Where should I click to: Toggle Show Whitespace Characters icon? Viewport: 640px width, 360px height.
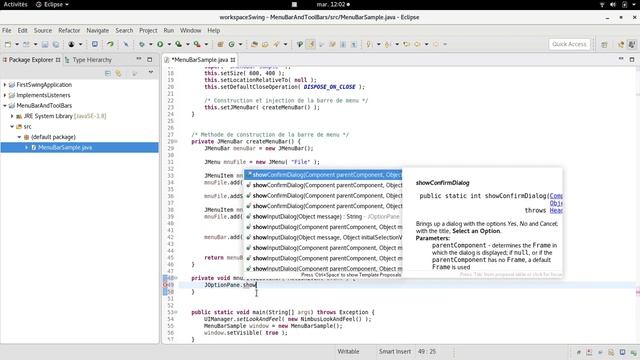[353, 44]
